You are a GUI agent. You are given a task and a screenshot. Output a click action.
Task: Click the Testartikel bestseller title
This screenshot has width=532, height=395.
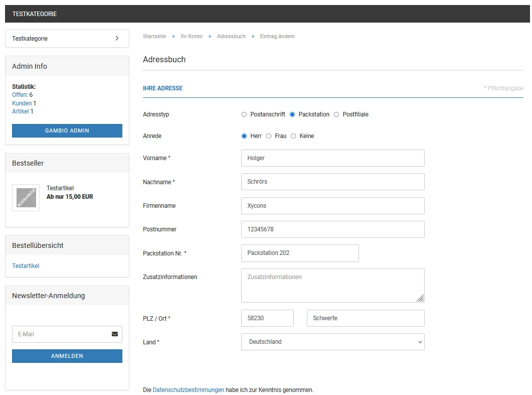tap(60, 188)
